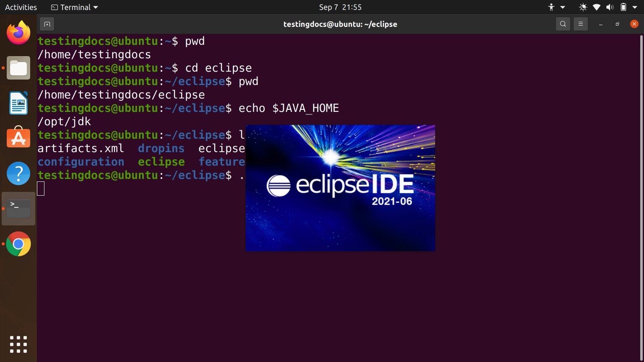Mute sound via the volume icon
Image resolution: width=644 pixels, height=362 pixels.
610,7
